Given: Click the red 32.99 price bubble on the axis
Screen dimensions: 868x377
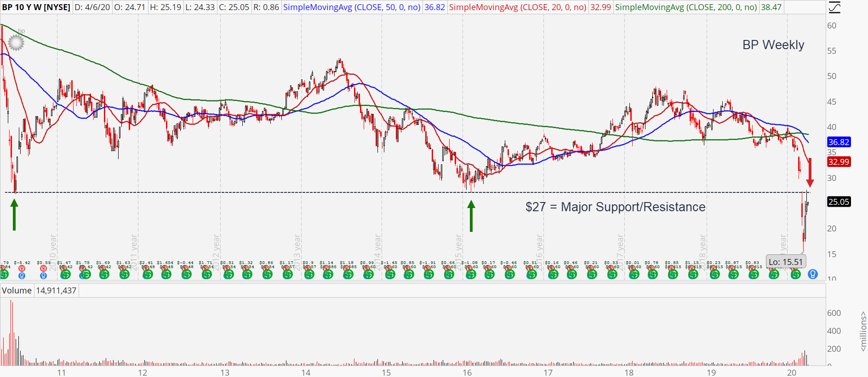Looking at the screenshot, I should [839, 162].
